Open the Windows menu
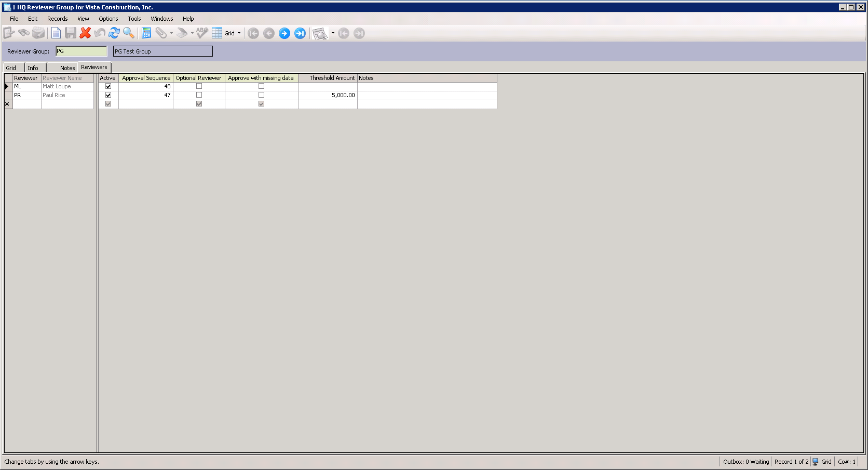The height and width of the screenshot is (470, 868). (x=162, y=19)
